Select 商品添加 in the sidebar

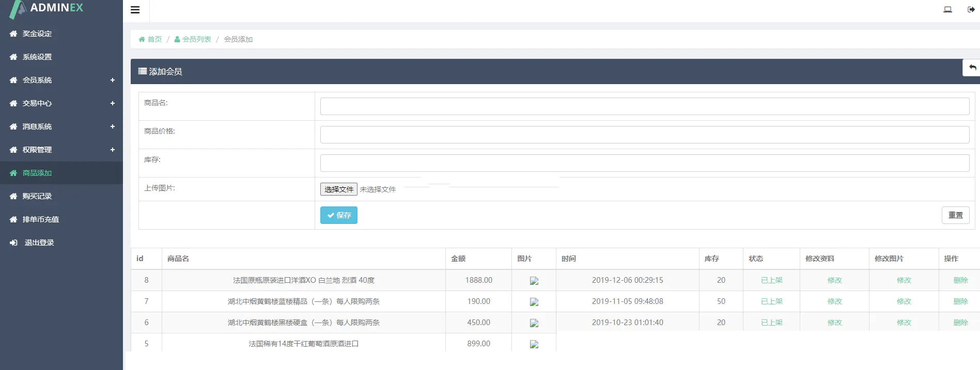point(37,173)
